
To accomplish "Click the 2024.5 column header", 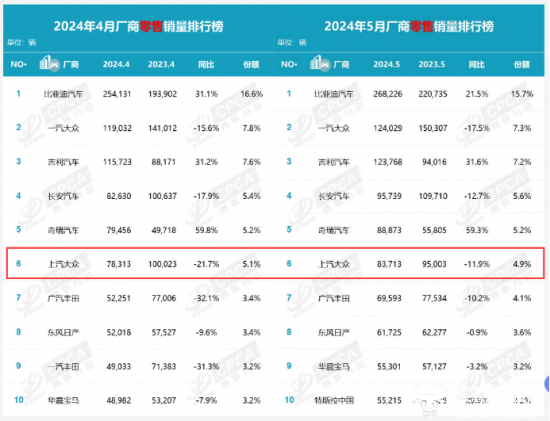I will 387,65.
